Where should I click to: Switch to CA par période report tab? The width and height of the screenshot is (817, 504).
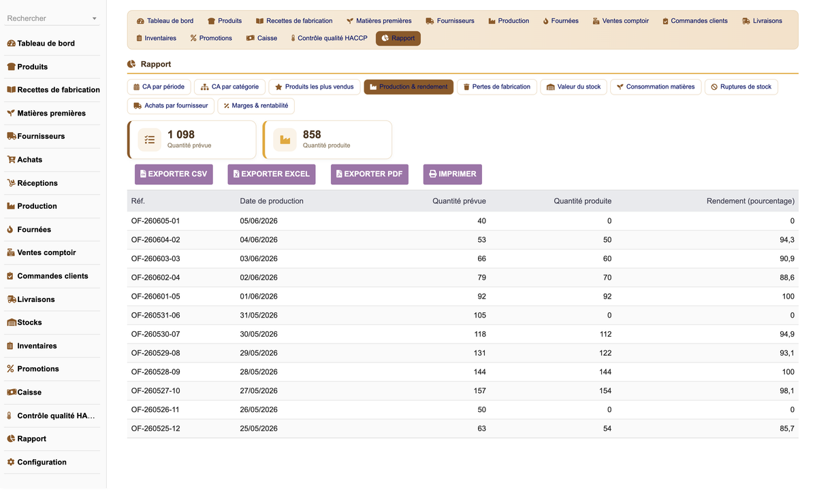[159, 87]
